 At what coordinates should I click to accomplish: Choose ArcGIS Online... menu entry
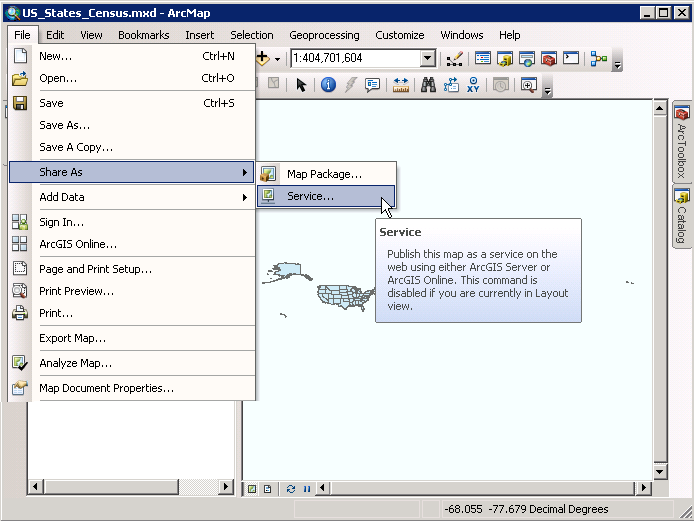(x=131, y=244)
